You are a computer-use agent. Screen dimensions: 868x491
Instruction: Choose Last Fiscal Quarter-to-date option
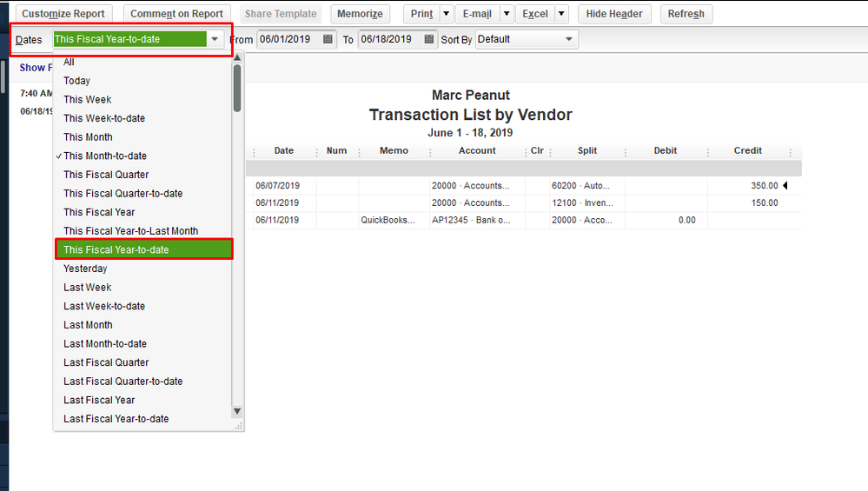(142, 382)
